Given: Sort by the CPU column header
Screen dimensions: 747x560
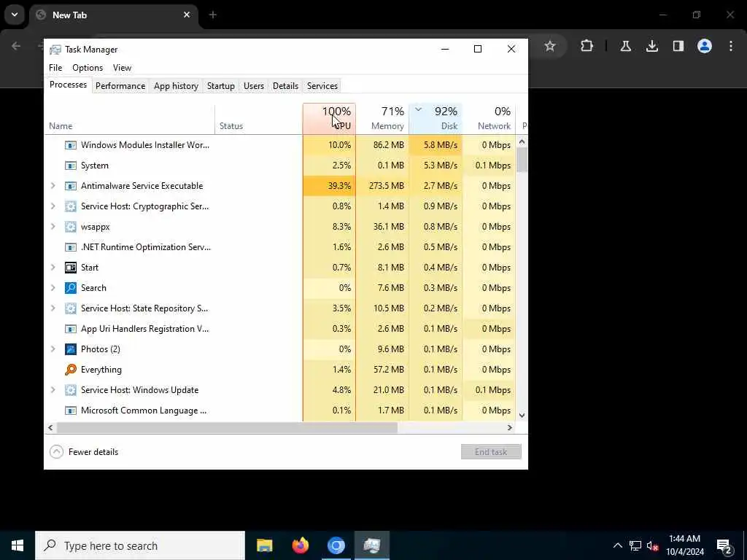Looking at the screenshot, I should 329,119.
